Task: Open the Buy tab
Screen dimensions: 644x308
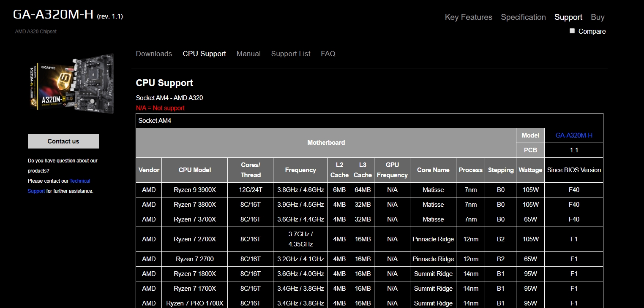Action: point(598,17)
